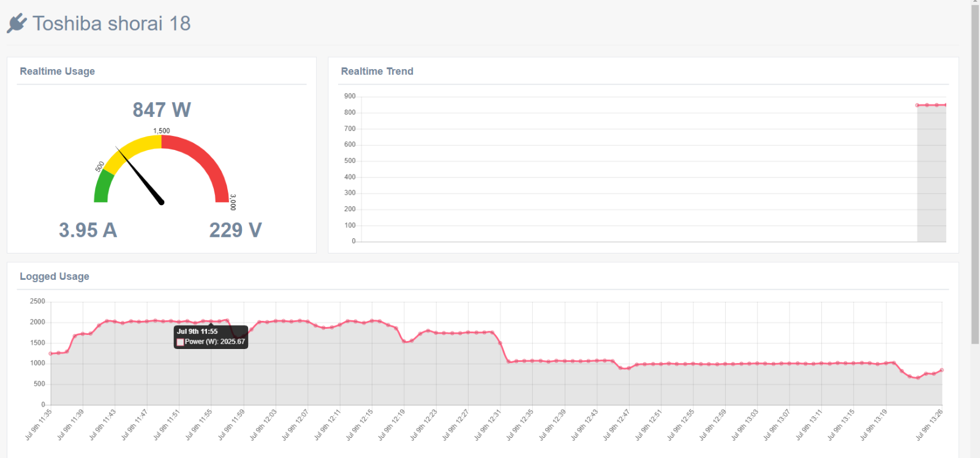Click the 2500 y-axis label in Logged Usage
Screen dimensions: 980x458
coord(37,301)
